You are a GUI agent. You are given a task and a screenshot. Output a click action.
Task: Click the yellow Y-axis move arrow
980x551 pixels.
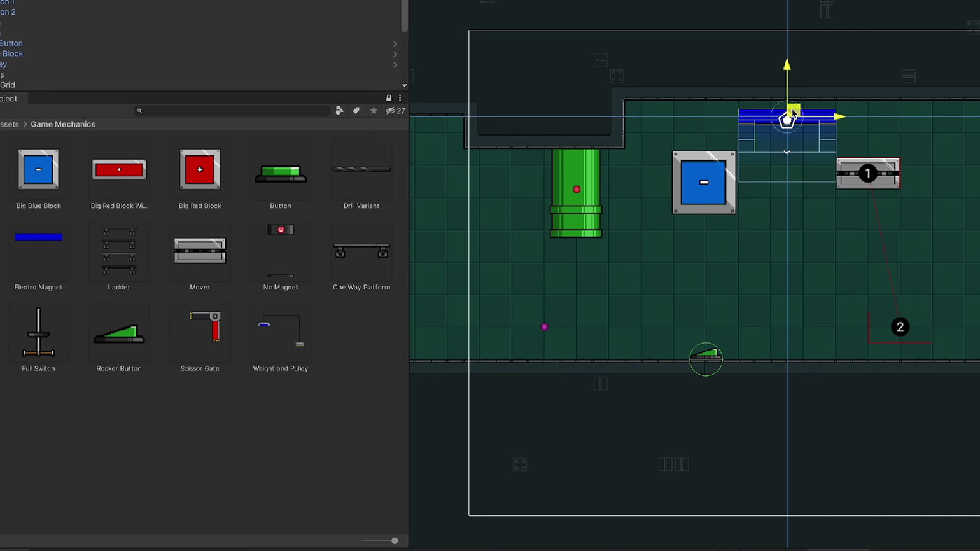[787, 65]
